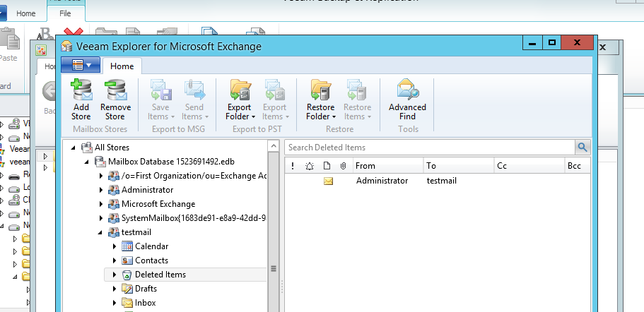This screenshot has width=644, height=312.
Task: Expand the Drafts folder
Action: (x=115, y=289)
